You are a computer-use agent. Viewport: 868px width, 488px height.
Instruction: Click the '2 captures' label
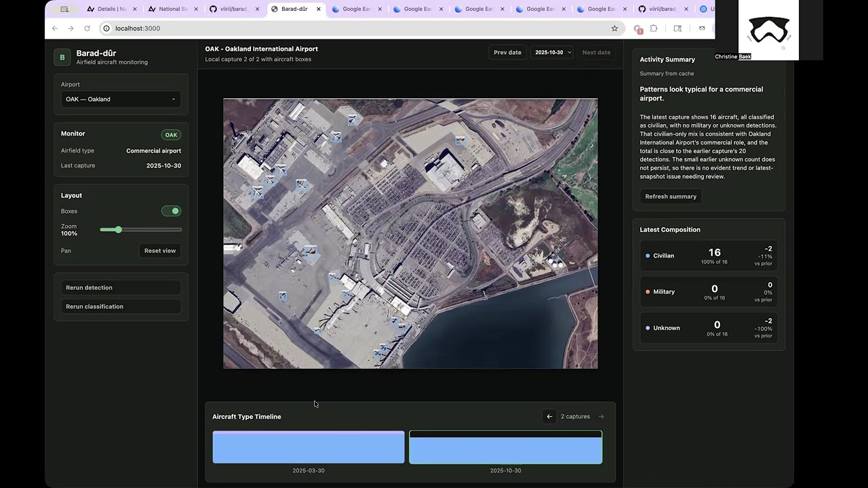tap(575, 417)
